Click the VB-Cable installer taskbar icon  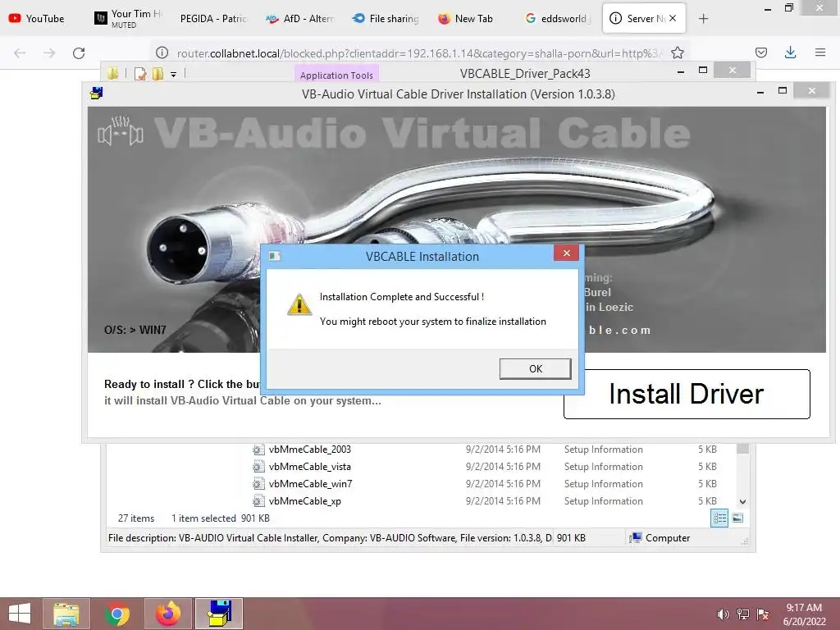(x=219, y=614)
